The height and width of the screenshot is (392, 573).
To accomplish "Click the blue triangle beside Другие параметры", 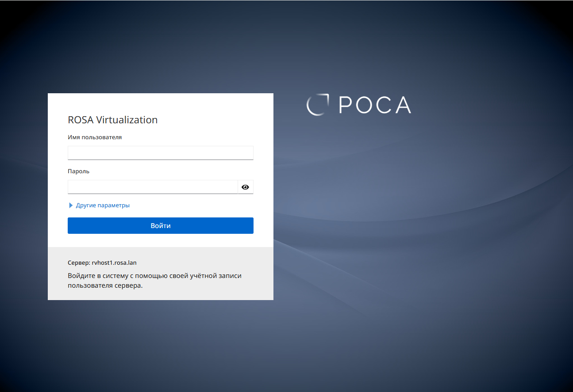I will coord(71,206).
